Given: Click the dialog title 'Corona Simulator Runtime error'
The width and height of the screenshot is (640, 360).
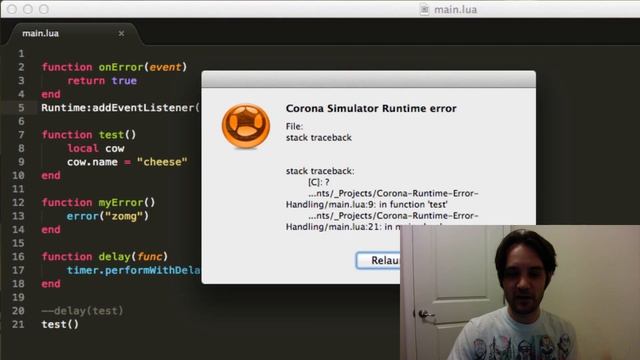Looking at the screenshot, I should point(371,108).
